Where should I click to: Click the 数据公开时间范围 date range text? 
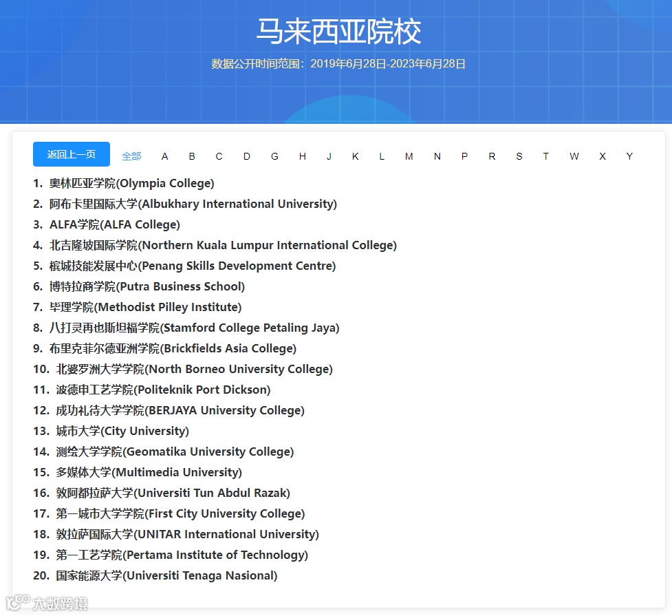point(338,63)
